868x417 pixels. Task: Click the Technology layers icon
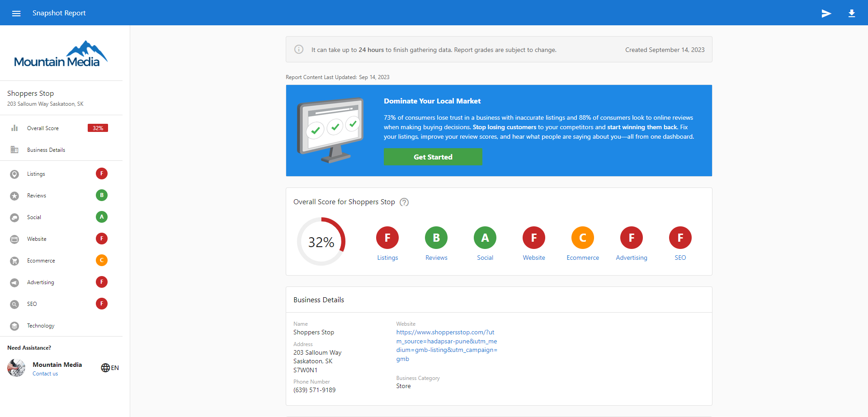point(14,326)
